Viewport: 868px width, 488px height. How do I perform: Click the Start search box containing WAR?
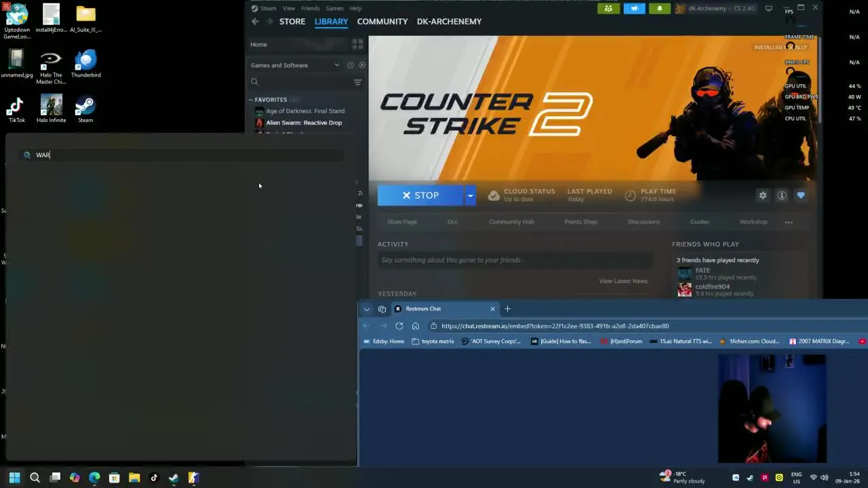tap(180, 155)
